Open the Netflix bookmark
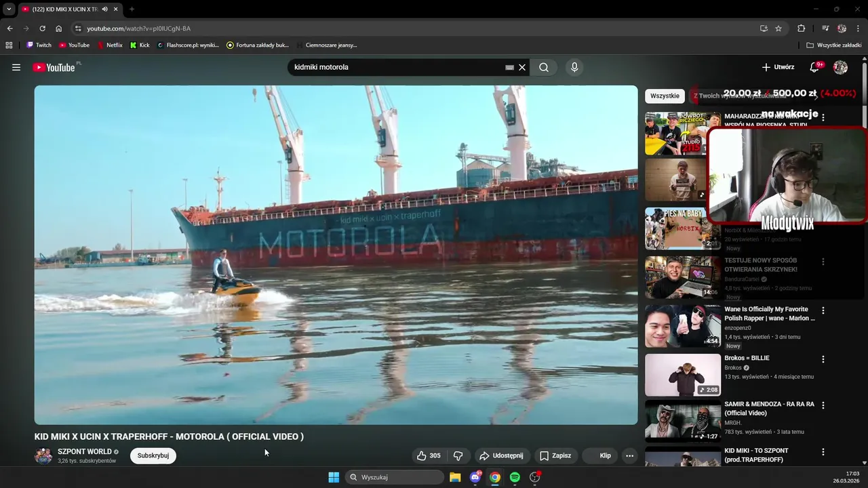This screenshot has width=868, height=488. [110, 45]
